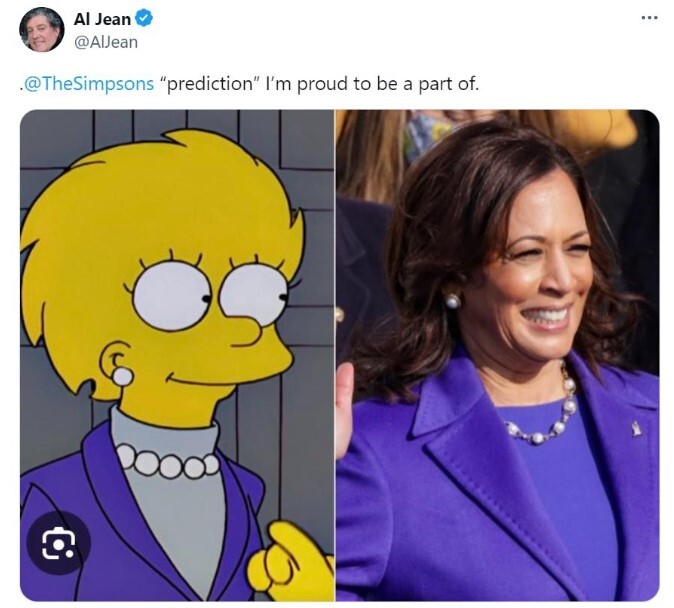Open Google Lens search icon on the image
The image size is (674, 608).
[x=58, y=543]
